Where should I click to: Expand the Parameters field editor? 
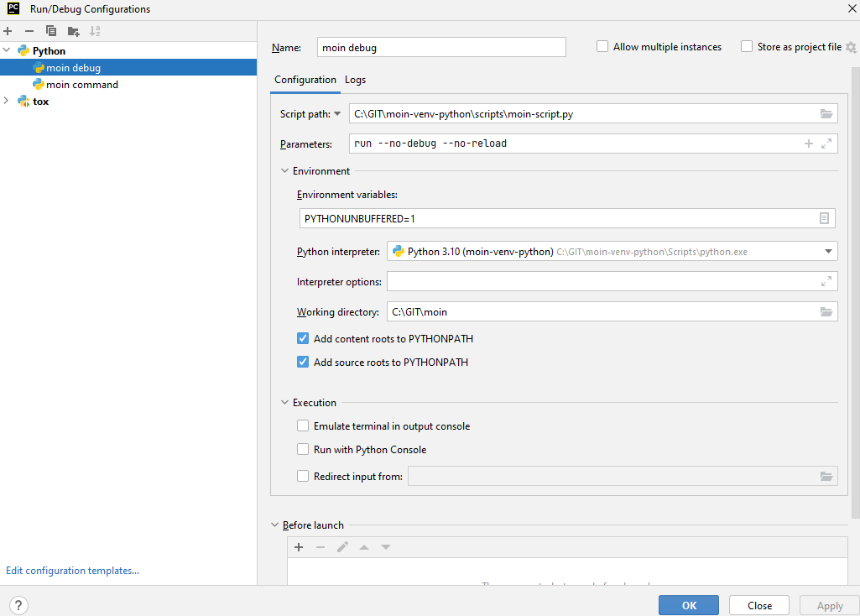[x=826, y=144]
